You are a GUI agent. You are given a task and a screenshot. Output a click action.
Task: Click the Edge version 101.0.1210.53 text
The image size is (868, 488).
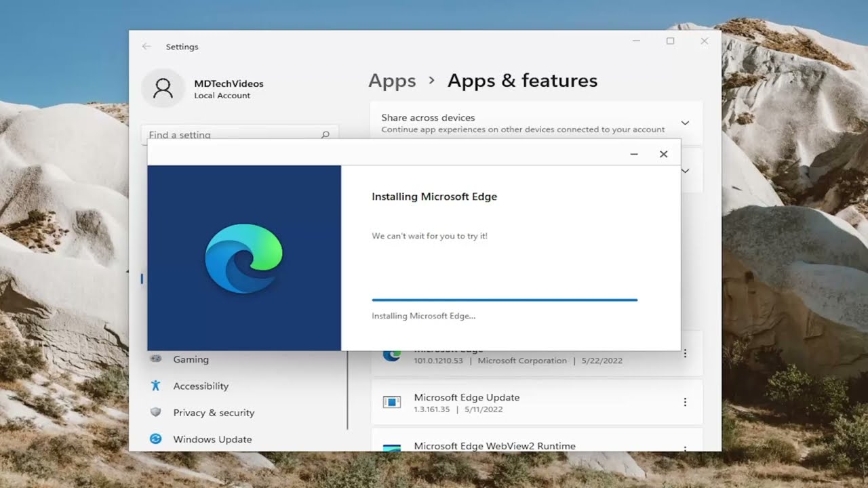(x=438, y=361)
